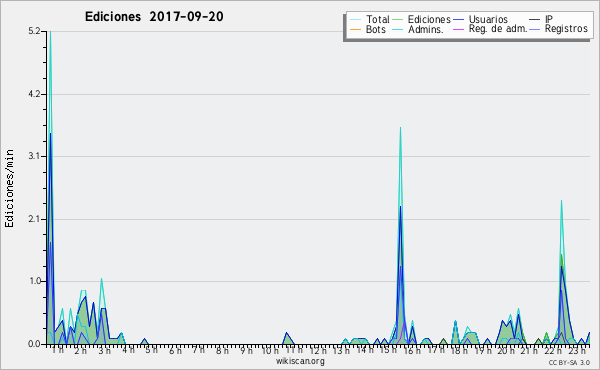Click the 1 h tick label
The height and width of the screenshot is (370, 600).
pos(58,350)
